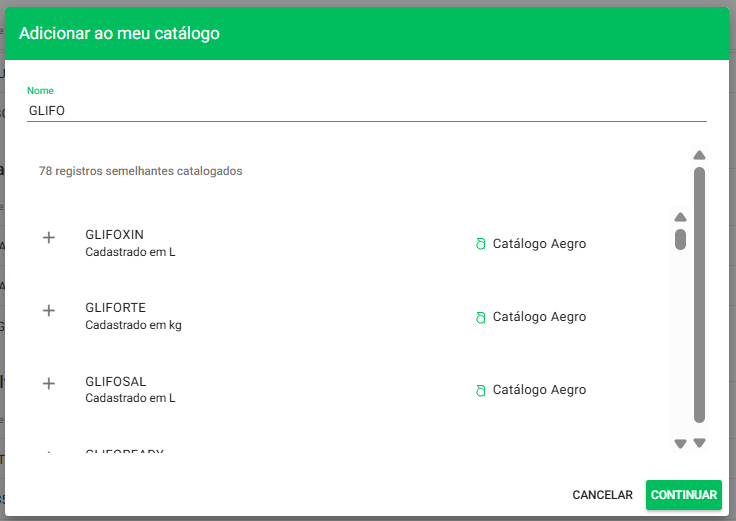Pick the GLIFOSAL product name in list
The height and width of the screenshot is (521, 736).
coord(116,381)
